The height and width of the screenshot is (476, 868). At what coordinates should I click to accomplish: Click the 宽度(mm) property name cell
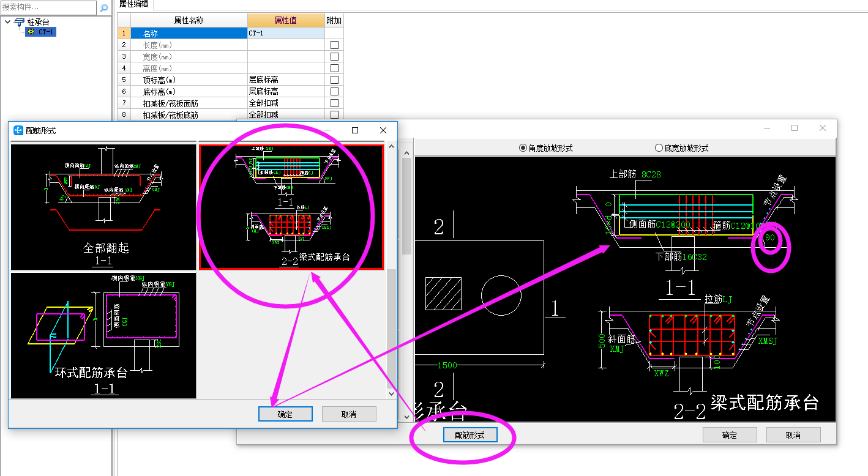pyautogui.click(x=189, y=57)
